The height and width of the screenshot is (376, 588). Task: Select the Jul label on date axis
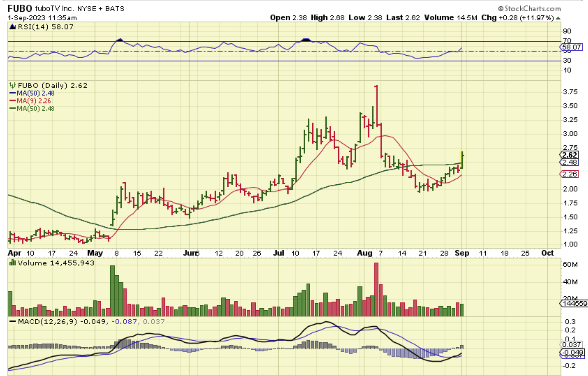tap(279, 253)
